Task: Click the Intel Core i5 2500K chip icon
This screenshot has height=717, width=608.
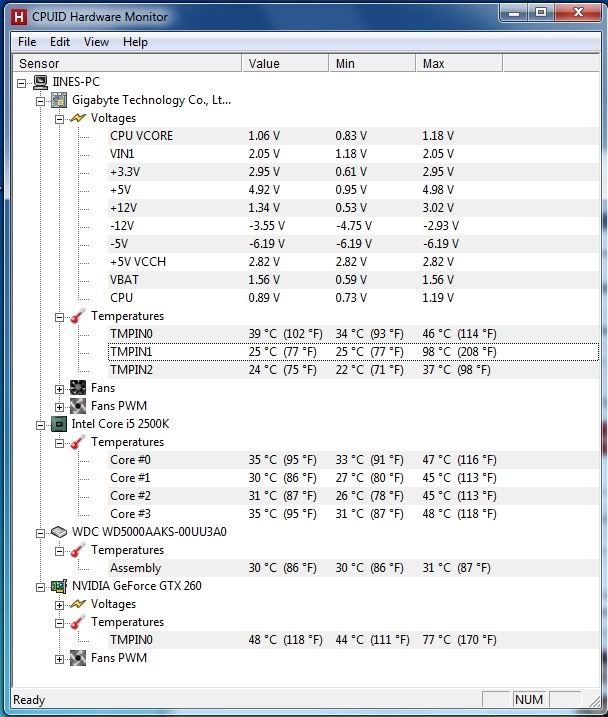Action: tap(59, 424)
